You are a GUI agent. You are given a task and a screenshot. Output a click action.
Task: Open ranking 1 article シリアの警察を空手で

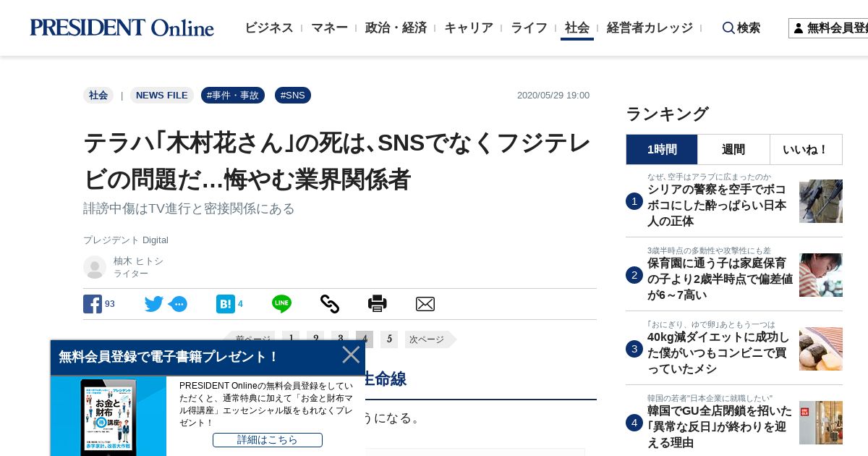717,205
